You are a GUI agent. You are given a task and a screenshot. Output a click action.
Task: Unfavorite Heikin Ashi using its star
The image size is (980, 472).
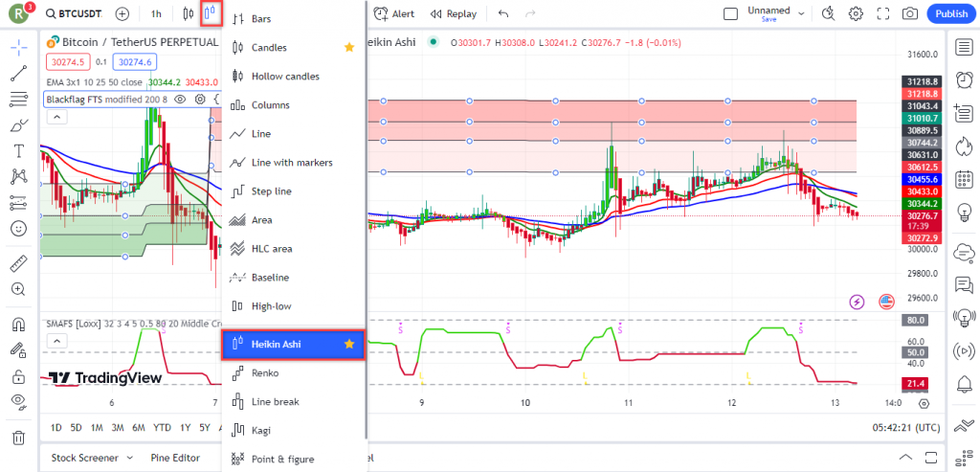point(349,344)
